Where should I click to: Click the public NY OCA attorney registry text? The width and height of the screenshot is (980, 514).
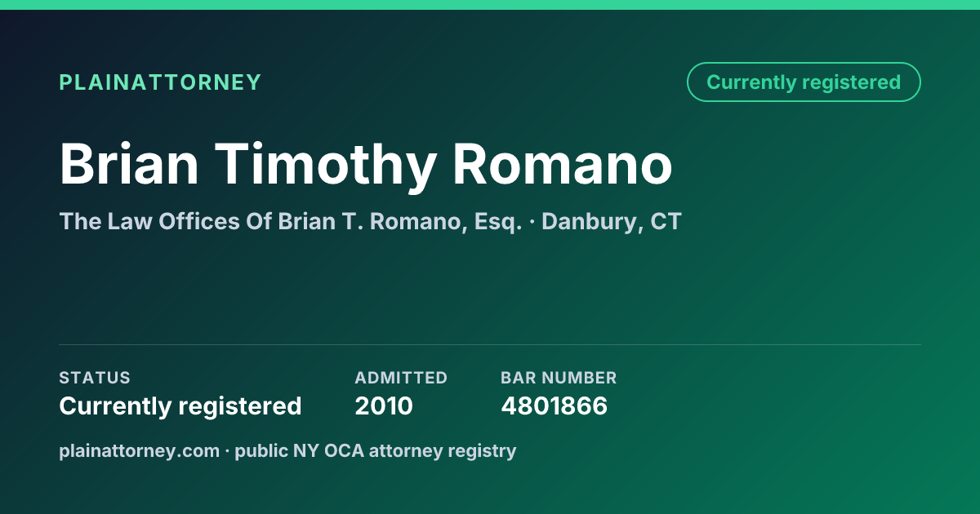point(376,451)
